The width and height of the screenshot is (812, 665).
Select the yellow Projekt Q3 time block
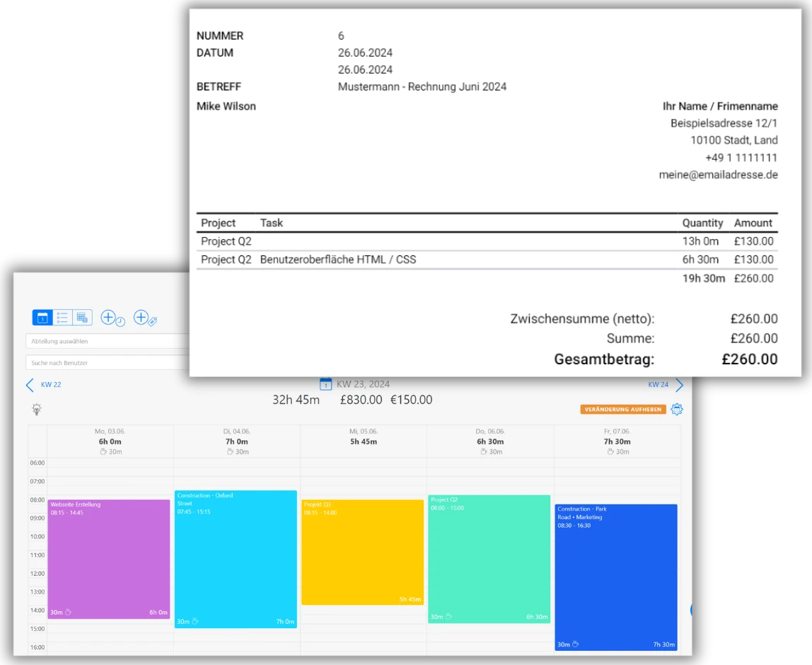[362, 552]
